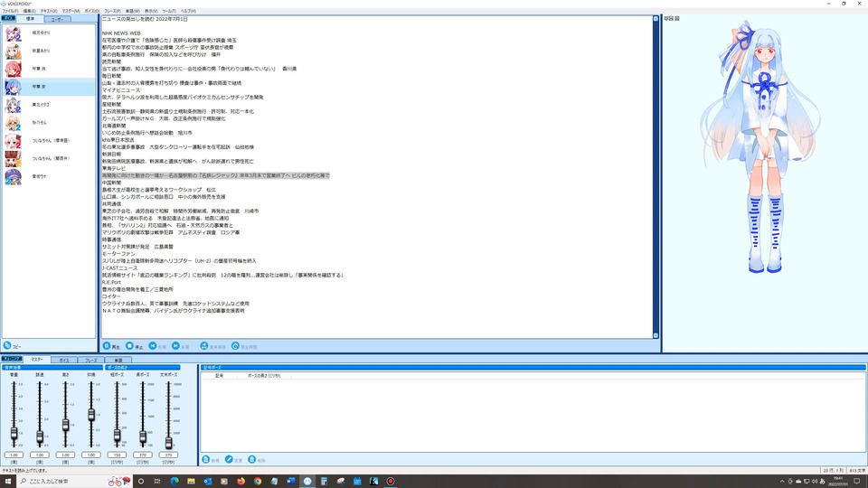Jump to the beginning with 先頭
This screenshot has width=868, height=488.
(157, 346)
